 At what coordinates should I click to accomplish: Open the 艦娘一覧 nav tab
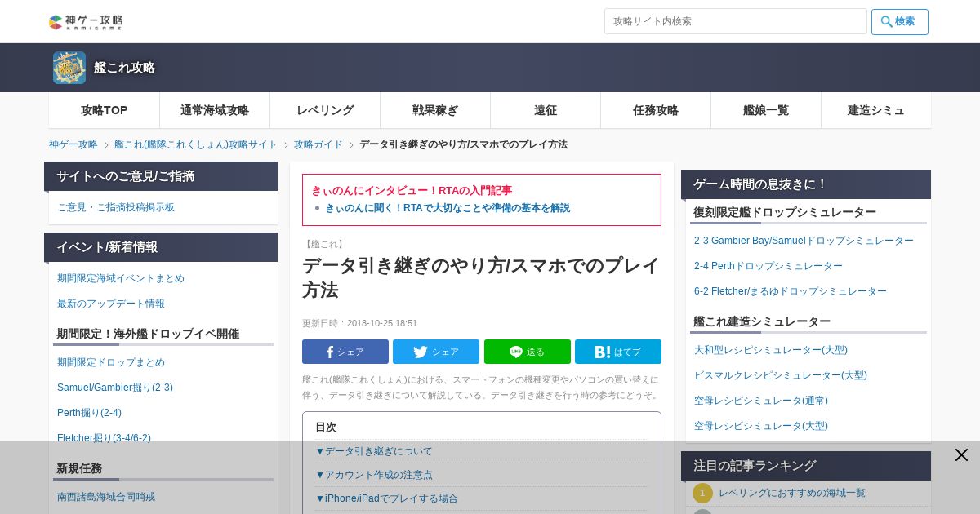tap(766, 110)
